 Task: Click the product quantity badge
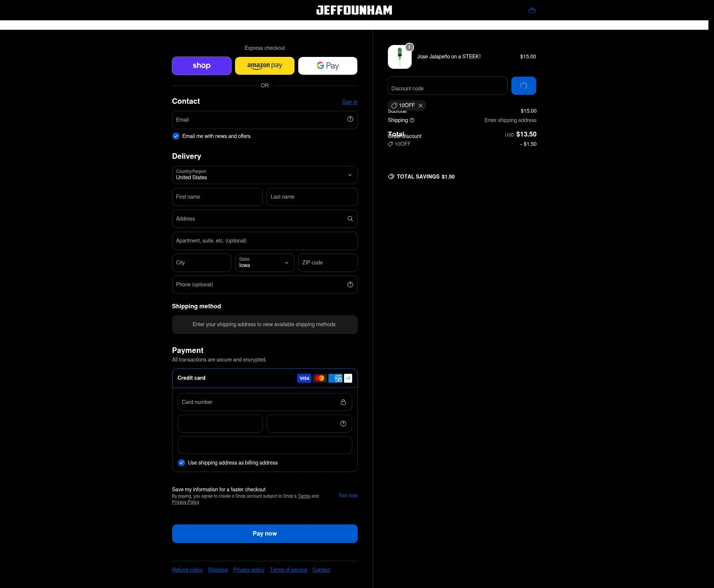coord(409,47)
